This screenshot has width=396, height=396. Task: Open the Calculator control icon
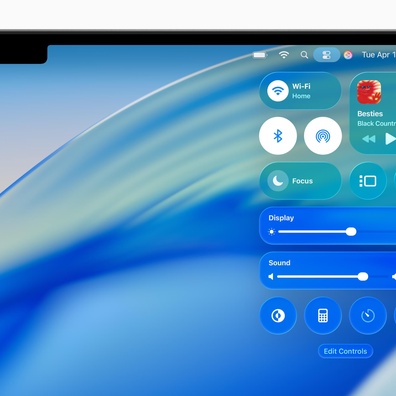pos(323,315)
